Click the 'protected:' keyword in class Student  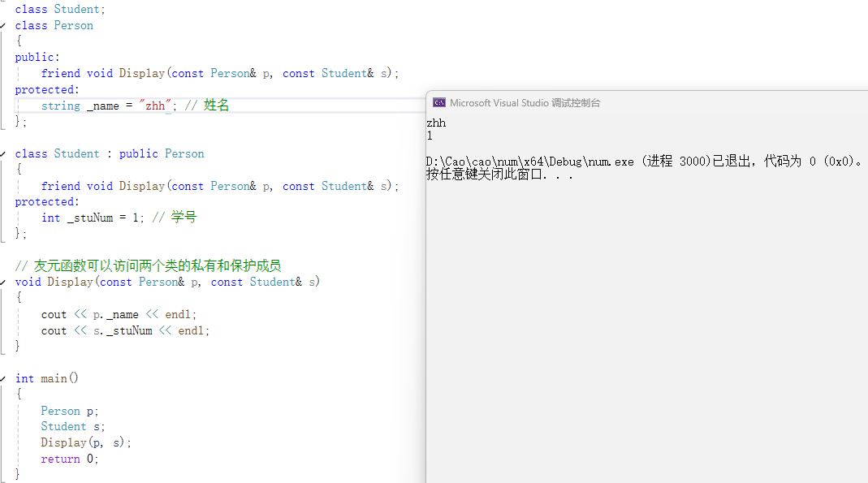47,202
